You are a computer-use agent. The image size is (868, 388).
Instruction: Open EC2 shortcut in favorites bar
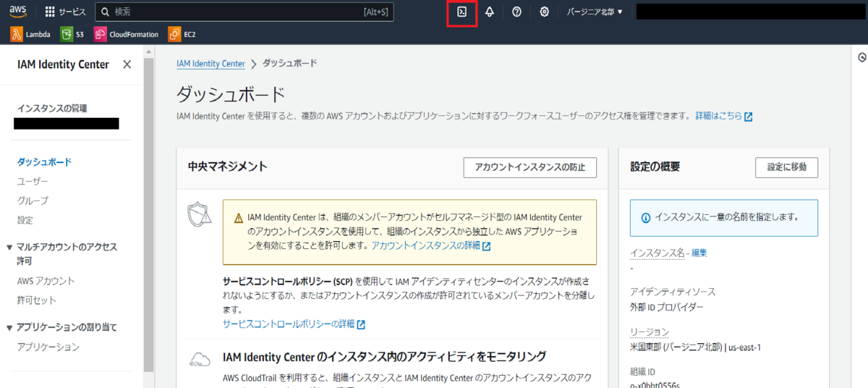182,34
